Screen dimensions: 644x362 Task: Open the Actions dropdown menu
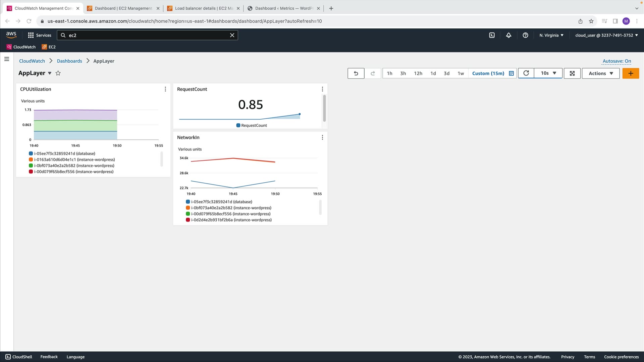point(601,73)
